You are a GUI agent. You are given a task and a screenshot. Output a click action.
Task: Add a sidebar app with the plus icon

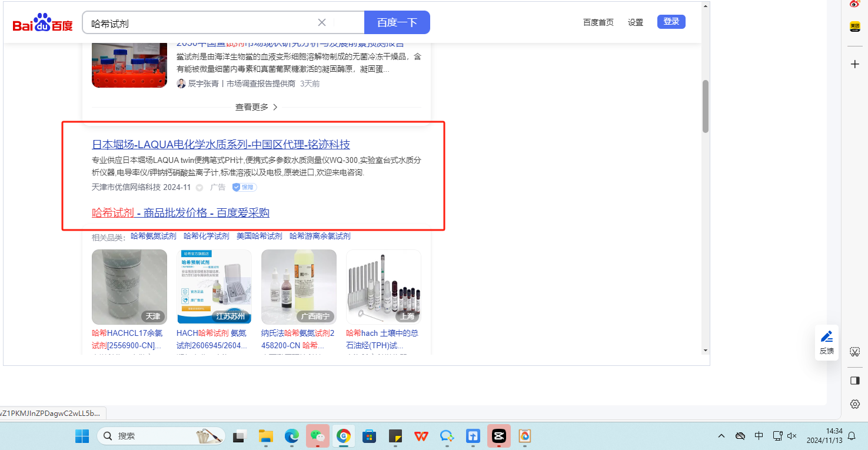(855, 64)
